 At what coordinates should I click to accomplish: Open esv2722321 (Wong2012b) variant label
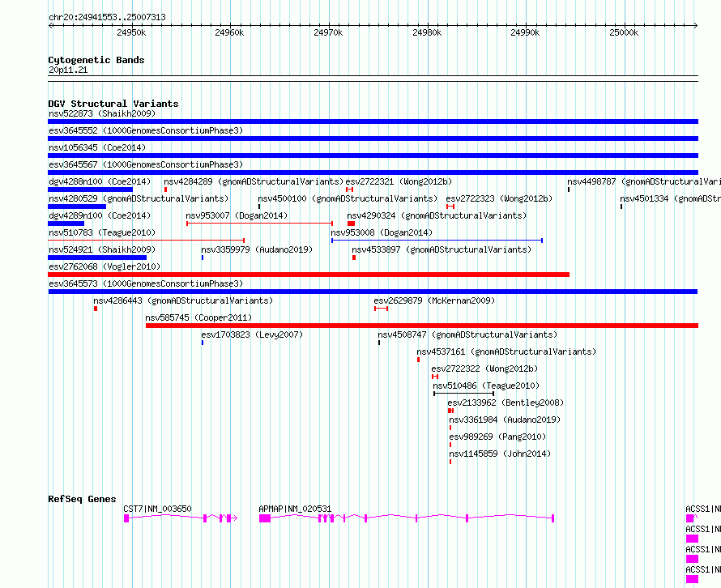click(399, 181)
